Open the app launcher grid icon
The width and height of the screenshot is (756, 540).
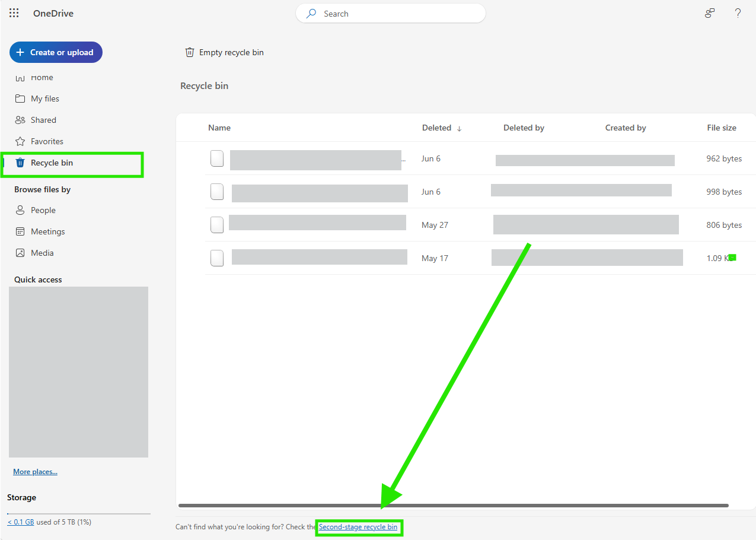pos(14,13)
